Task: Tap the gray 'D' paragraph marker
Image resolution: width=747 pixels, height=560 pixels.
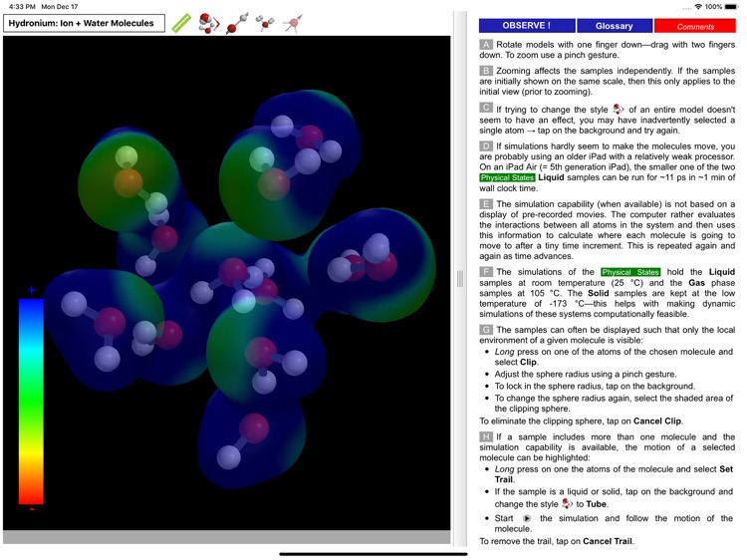Action: (486, 146)
